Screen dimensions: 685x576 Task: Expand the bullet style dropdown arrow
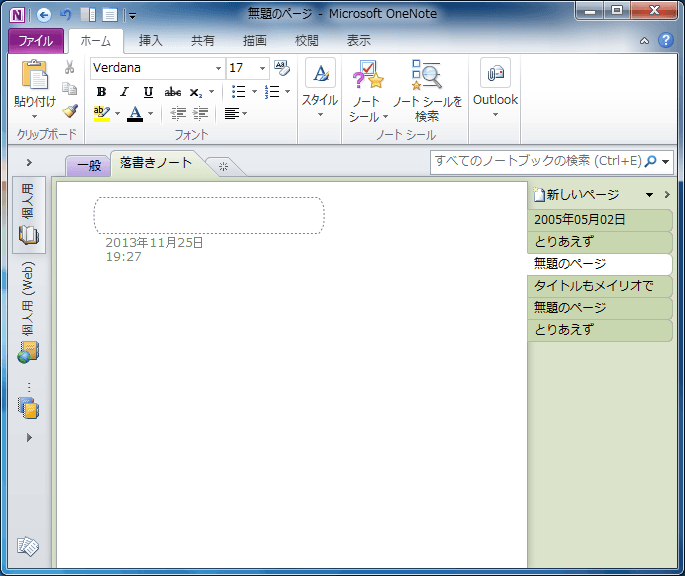(x=254, y=92)
